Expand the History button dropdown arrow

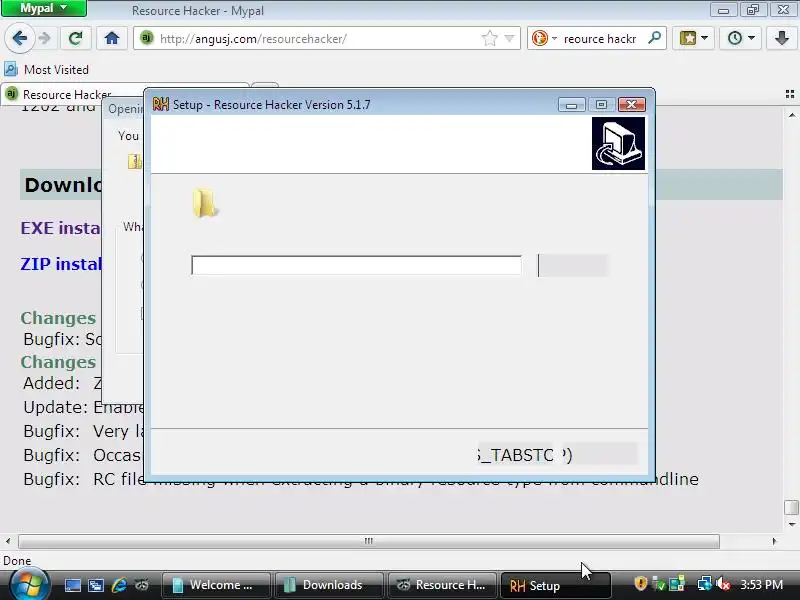point(752,38)
